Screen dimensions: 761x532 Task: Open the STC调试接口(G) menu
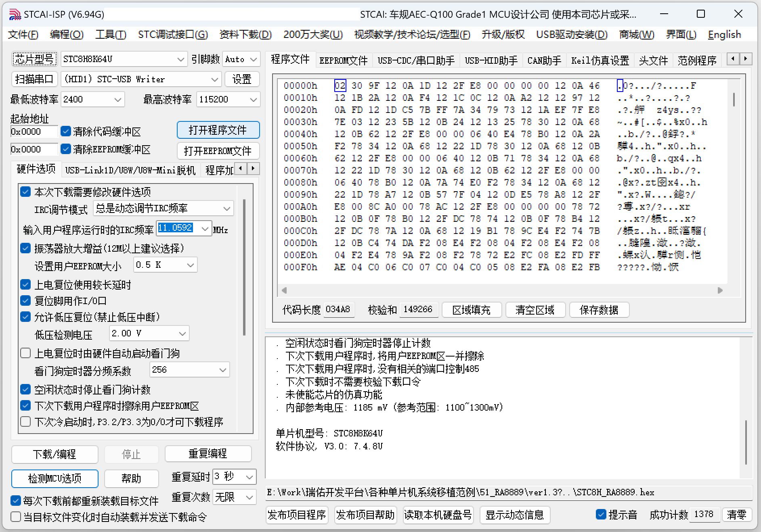point(173,35)
